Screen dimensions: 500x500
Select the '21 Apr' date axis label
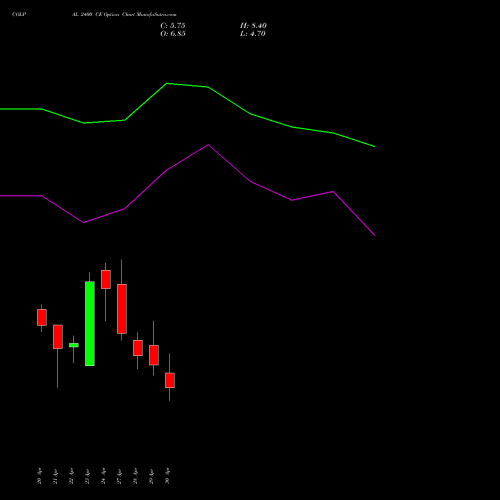pos(55,476)
